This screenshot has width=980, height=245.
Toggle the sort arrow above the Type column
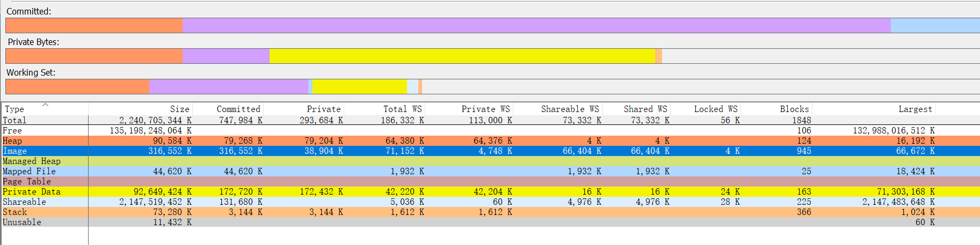click(46, 105)
